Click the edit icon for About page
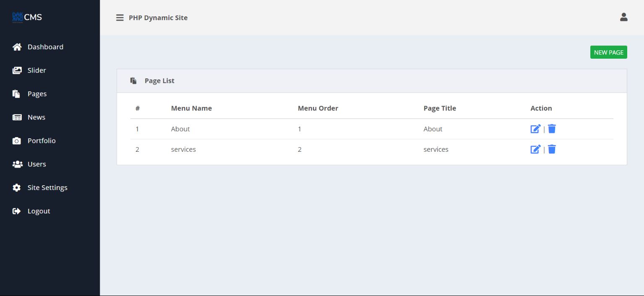Viewport: 644px width, 296px height. [x=535, y=129]
